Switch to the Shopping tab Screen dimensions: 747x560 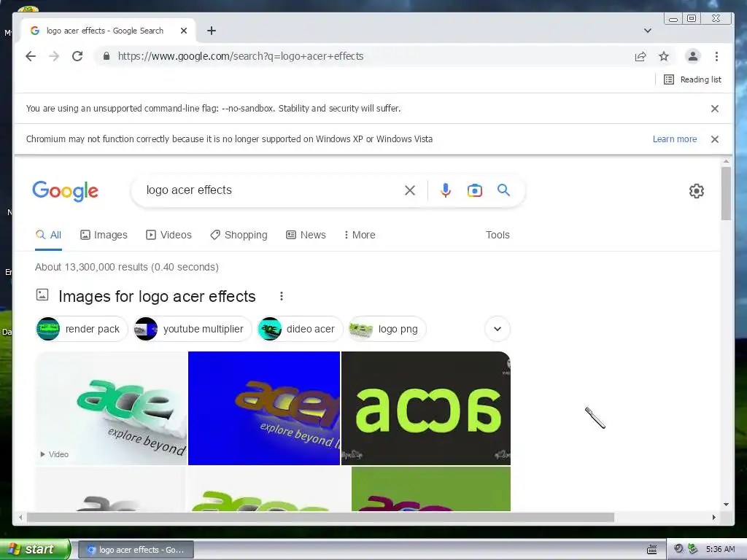point(239,235)
